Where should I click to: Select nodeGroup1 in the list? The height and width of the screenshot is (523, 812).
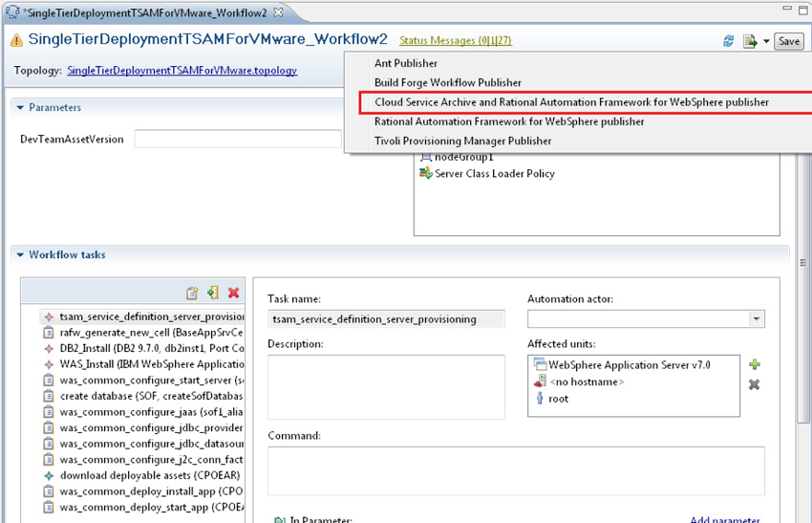pos(464,157)
